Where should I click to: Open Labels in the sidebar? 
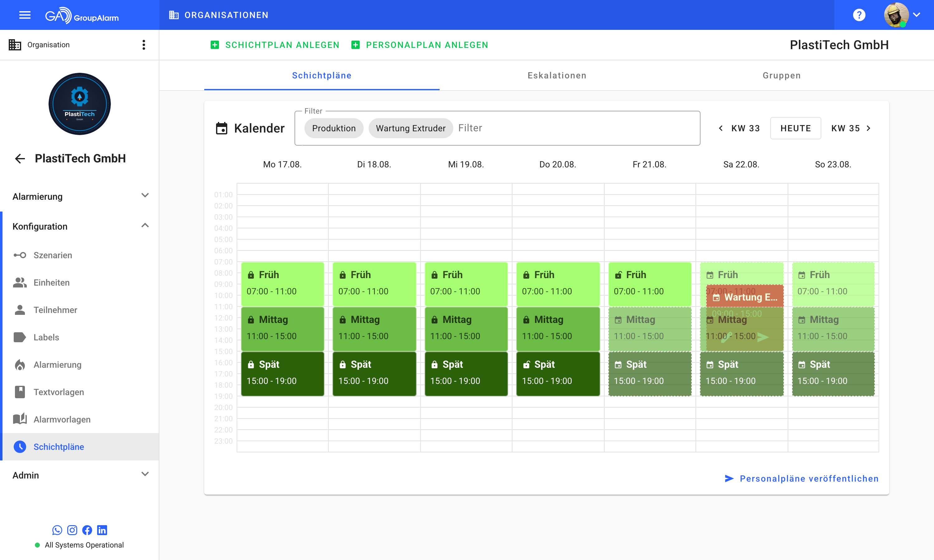(x=81, y=337)
